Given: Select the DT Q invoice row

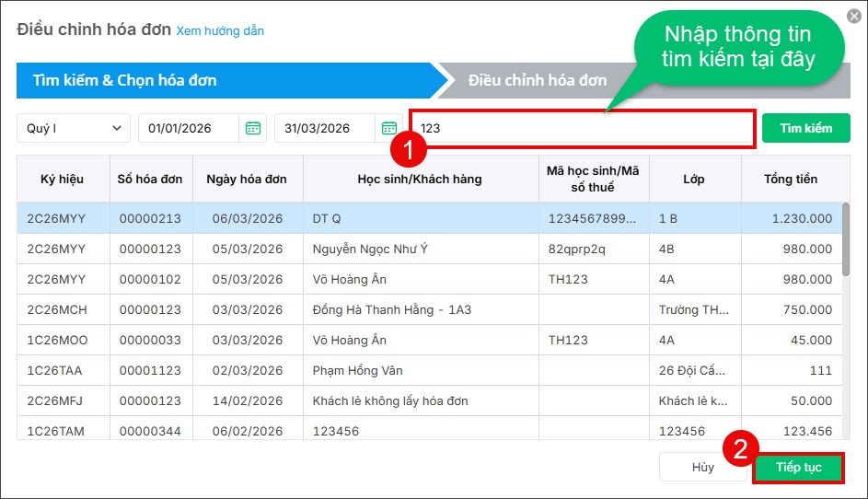Looking at the screenshot, I should (x=430, y=218).
